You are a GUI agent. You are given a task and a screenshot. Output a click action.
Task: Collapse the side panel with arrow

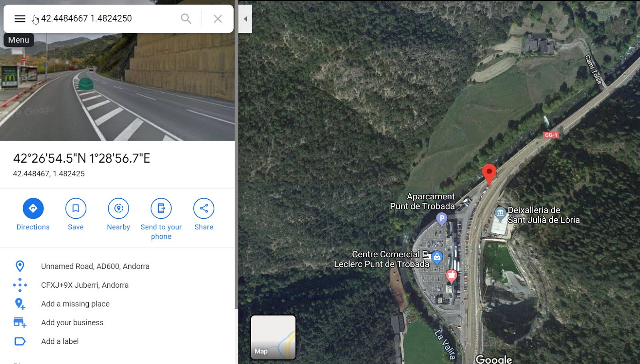pyautogui.click(x=245, y=19)
